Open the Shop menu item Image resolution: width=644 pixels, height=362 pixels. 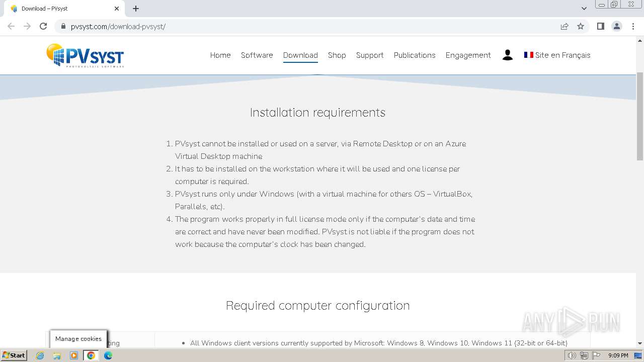337,55
